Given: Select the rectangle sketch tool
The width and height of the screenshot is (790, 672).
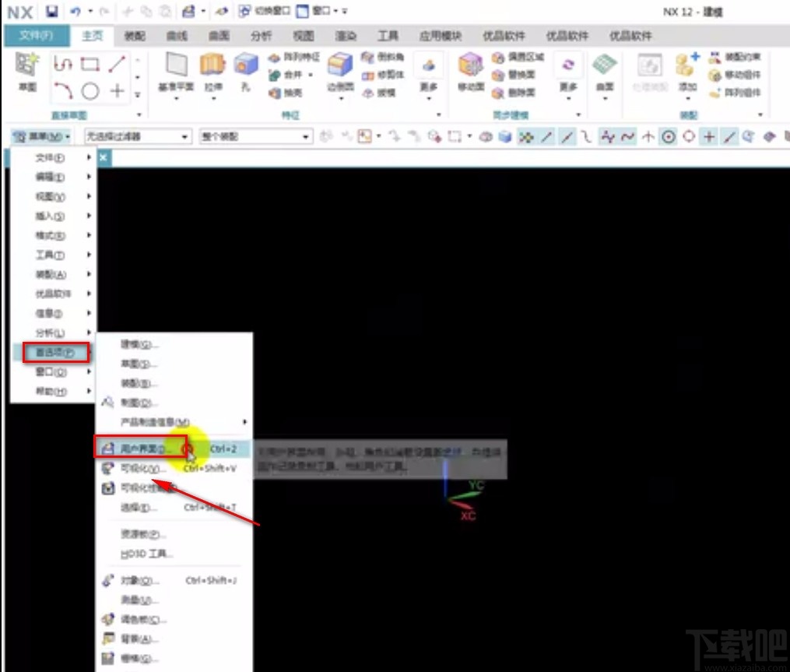Looking at the screenshot, I should pos(90,64).
